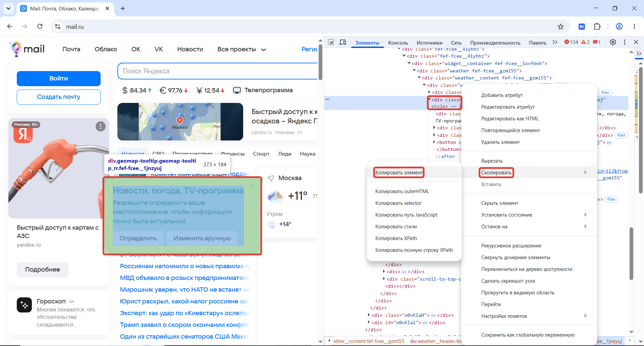Select Редактировать как HTML
The image size is (644, 346).
point(510,119)
